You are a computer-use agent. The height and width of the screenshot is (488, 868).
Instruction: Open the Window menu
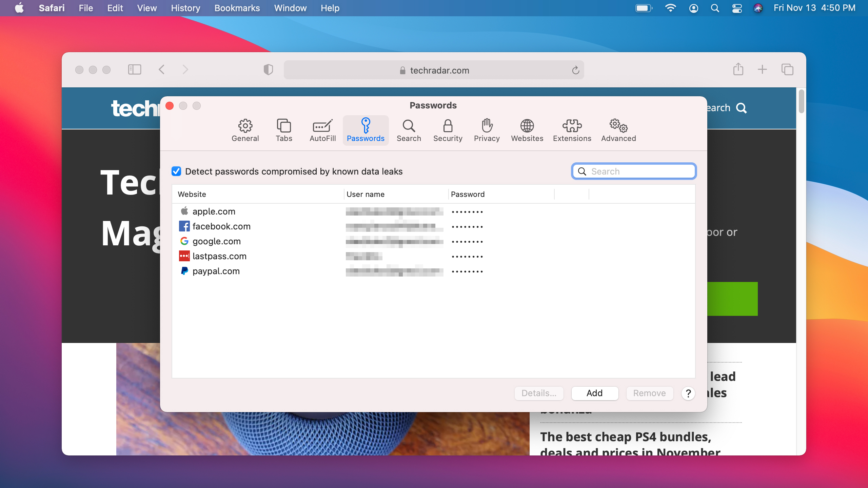(x=290, y=8)
